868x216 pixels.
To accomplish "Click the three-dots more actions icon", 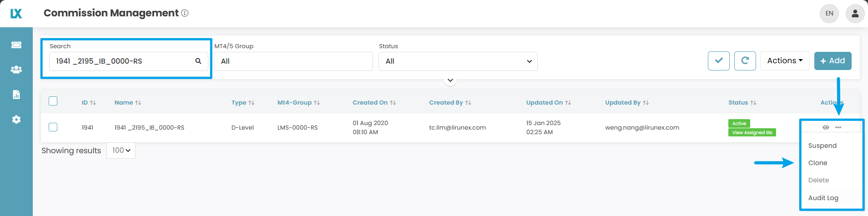I will [x=838, y=127].
